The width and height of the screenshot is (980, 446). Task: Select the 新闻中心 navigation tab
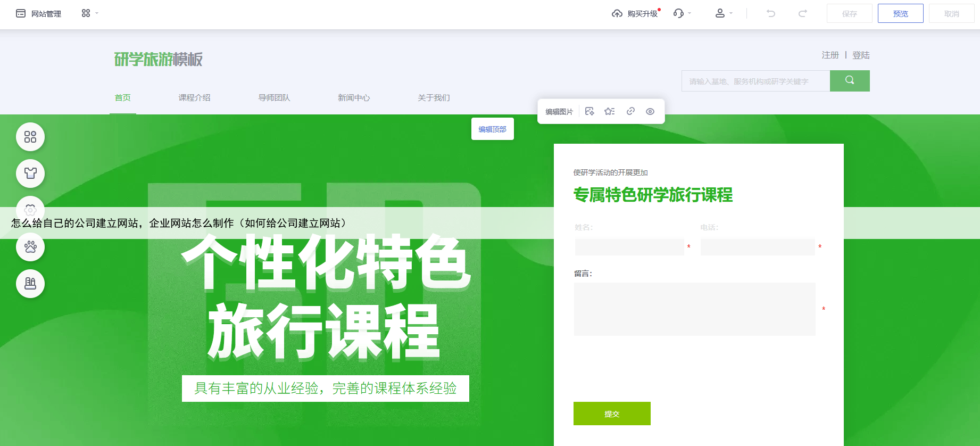(x=354, y=98)
